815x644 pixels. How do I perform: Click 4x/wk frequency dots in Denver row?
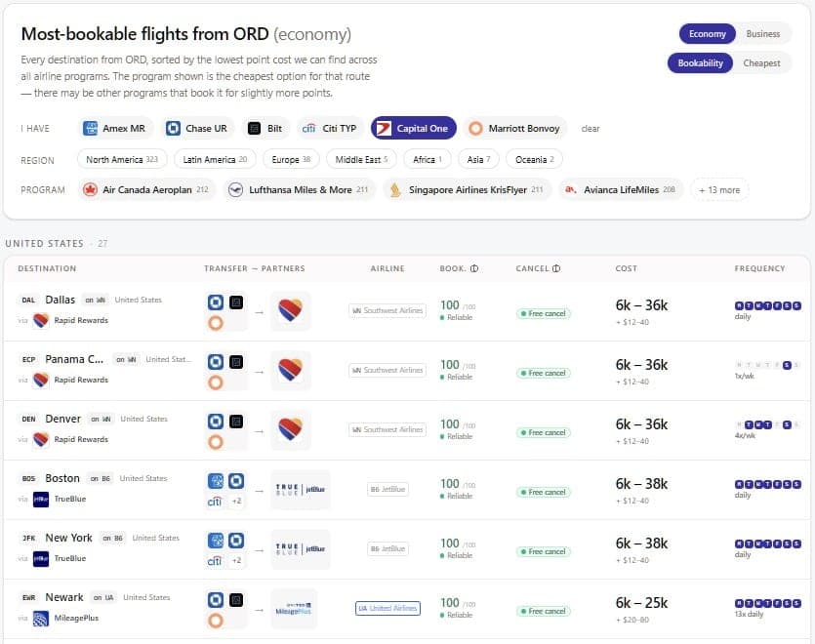pos(768,424)
